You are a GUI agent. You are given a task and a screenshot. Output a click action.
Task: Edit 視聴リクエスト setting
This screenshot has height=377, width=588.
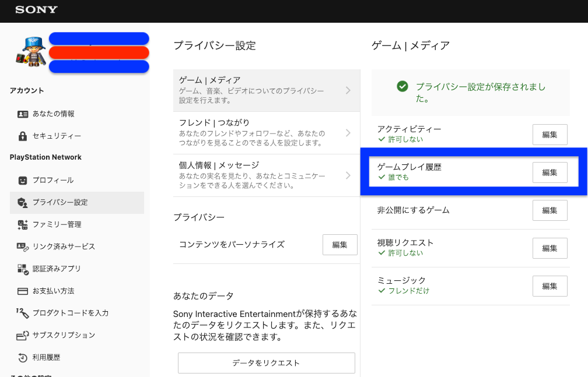[549, 248]
